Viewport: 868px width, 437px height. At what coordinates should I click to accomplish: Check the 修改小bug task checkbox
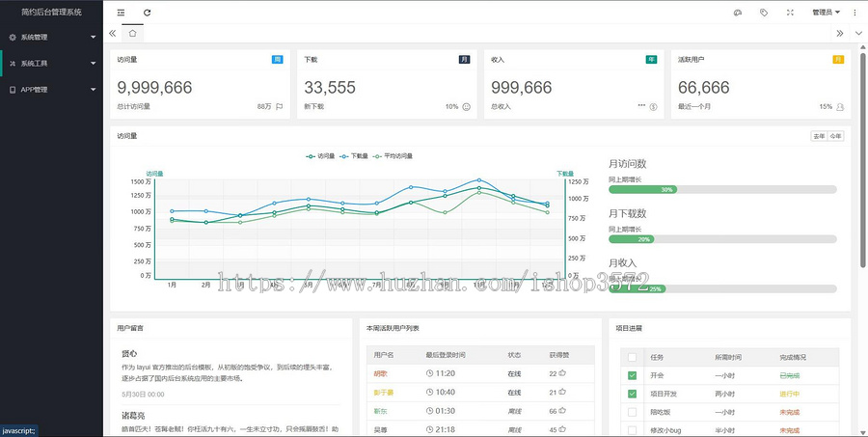(x=632, y=430)
